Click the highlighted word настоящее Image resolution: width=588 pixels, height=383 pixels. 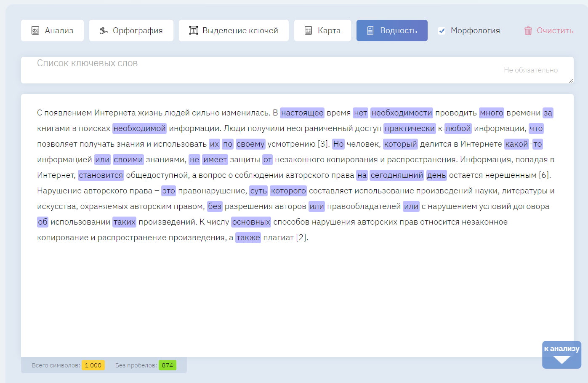[302, 113]
